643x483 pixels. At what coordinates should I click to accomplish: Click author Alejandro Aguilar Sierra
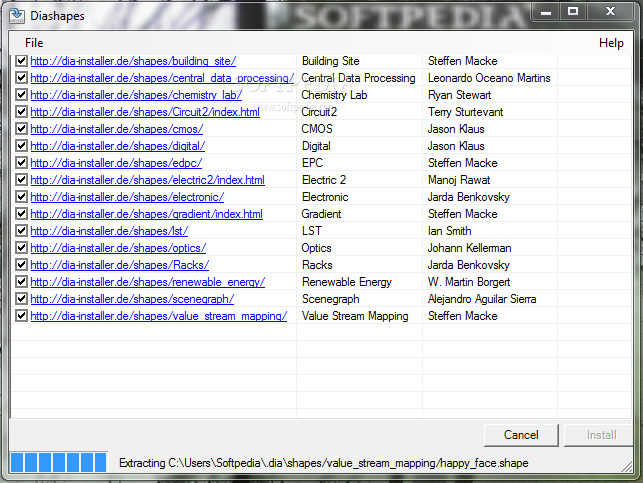(482, 299)
